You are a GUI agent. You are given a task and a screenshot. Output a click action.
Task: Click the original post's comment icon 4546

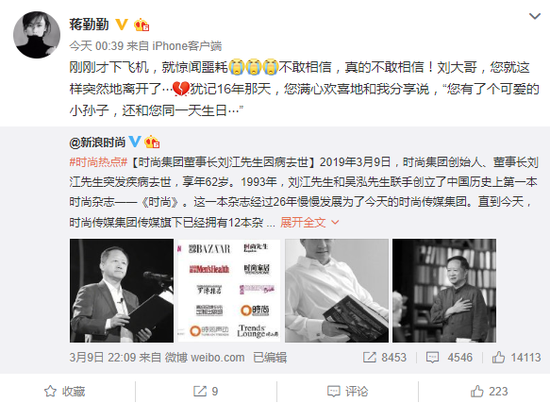[x=449, y=357]
